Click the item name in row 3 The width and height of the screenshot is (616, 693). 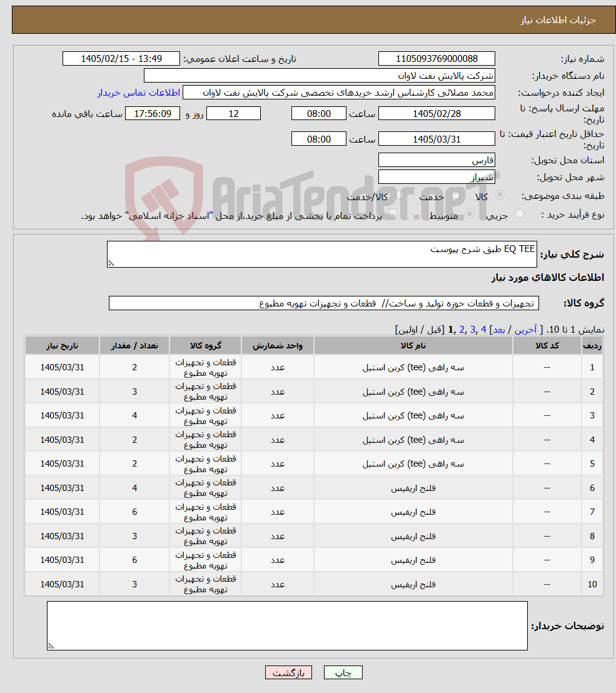tap(413, 415)
